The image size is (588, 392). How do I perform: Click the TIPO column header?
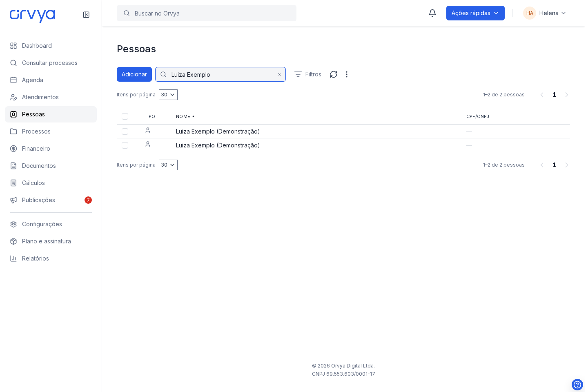tap(150, 116)
